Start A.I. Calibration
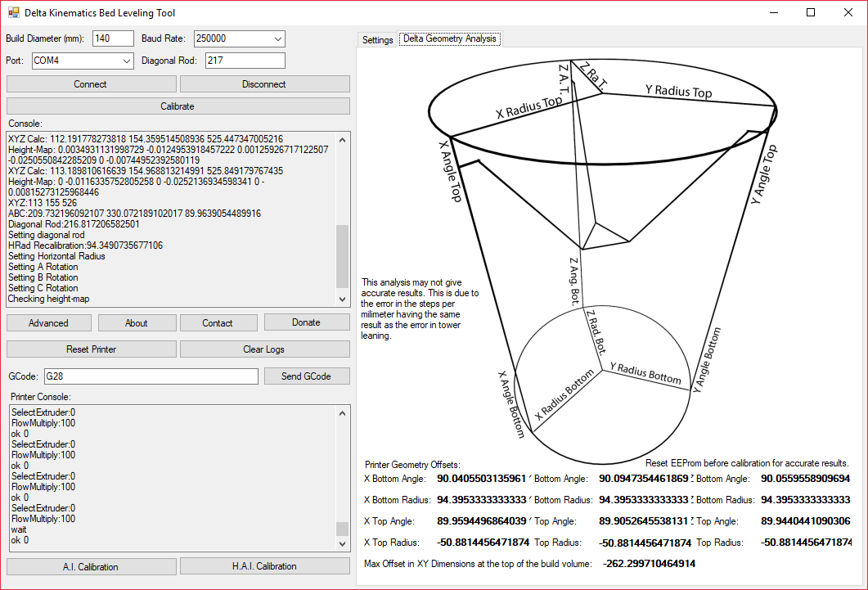The width and height of the screenshot is (868, 590). [92, 567]
